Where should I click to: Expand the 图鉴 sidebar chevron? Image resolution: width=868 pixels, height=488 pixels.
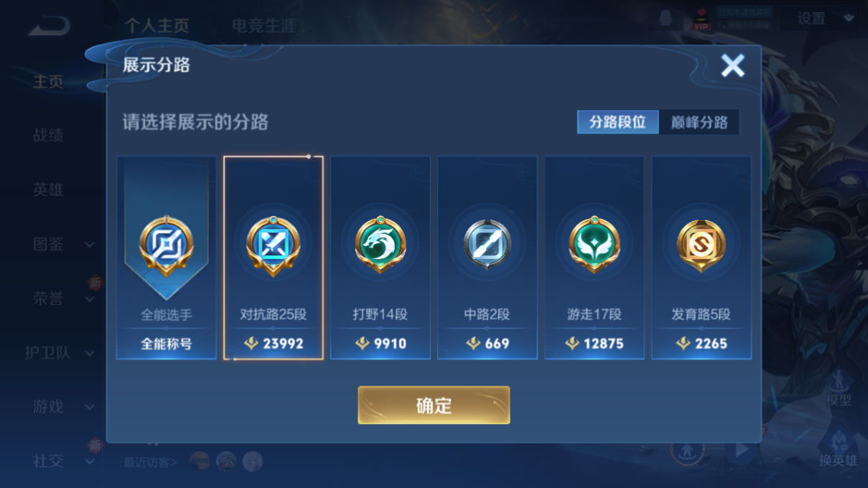pos(90,245)
